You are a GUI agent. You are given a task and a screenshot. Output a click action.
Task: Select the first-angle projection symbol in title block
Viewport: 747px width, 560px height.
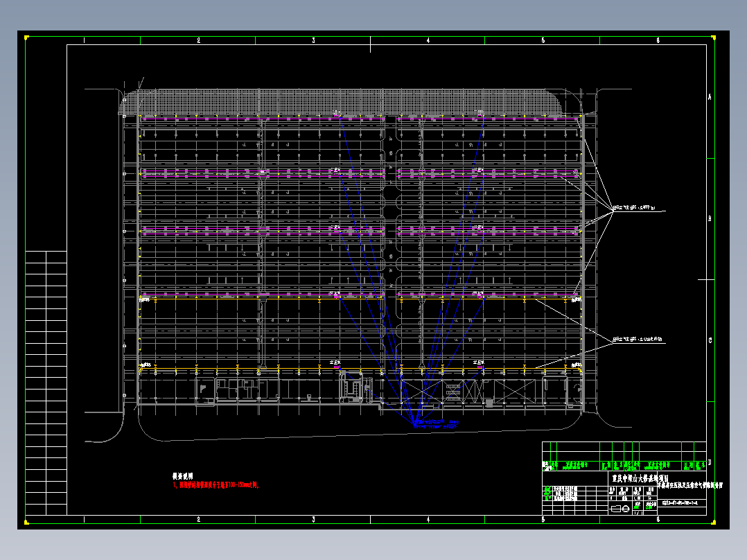619,509
